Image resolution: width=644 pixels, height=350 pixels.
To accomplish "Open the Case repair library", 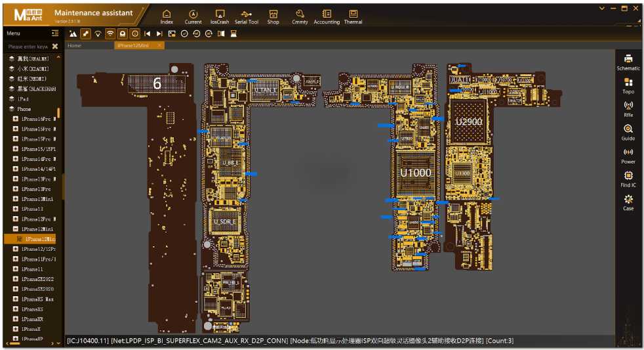I will [628, 203].
